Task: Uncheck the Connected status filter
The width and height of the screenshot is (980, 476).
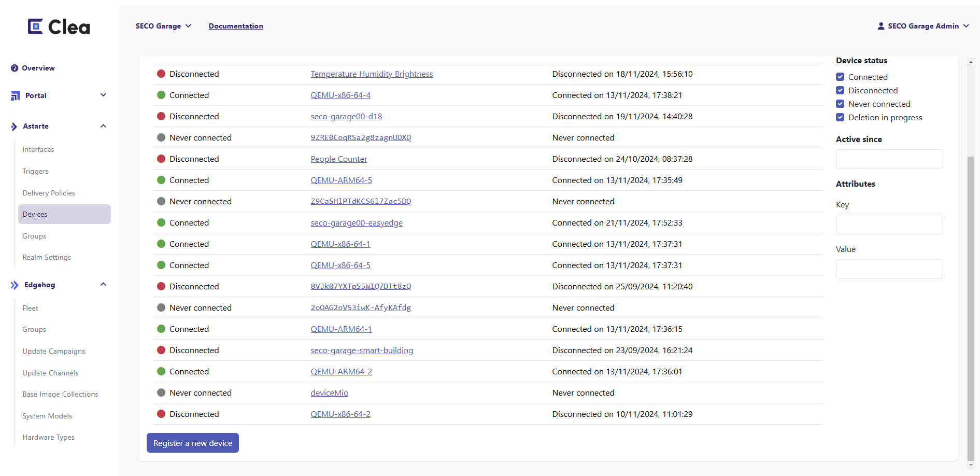Action: [840, 77]
